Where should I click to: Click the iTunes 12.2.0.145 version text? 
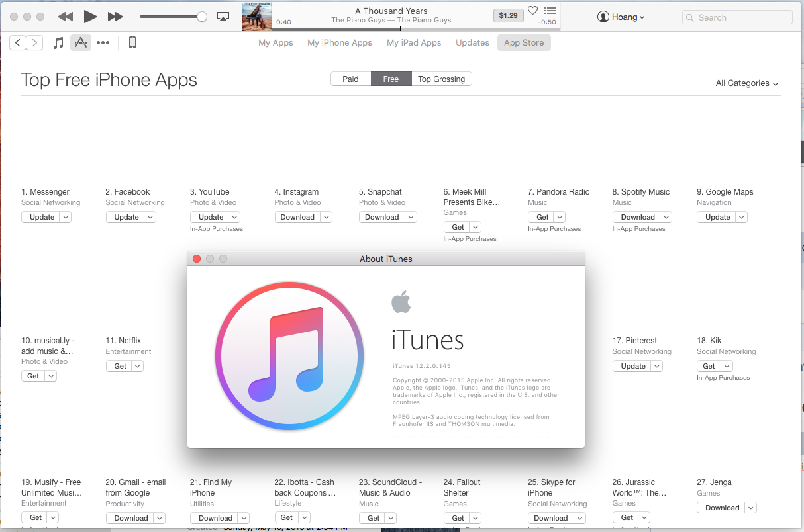(422, 366)
